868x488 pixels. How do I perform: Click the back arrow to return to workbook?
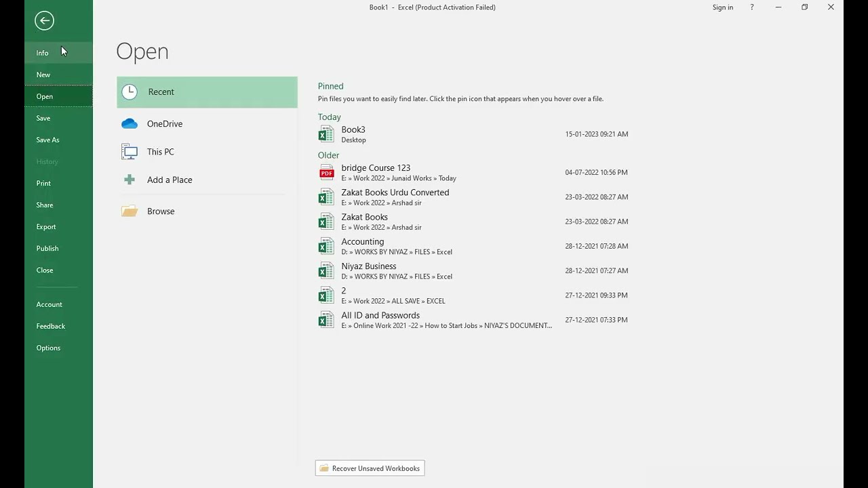[44, 20]
